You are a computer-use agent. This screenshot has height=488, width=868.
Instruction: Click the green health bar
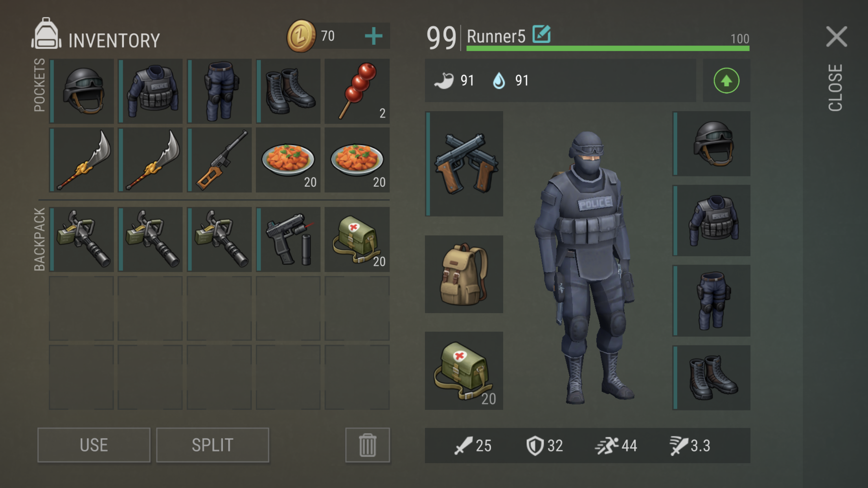(608, 48)
